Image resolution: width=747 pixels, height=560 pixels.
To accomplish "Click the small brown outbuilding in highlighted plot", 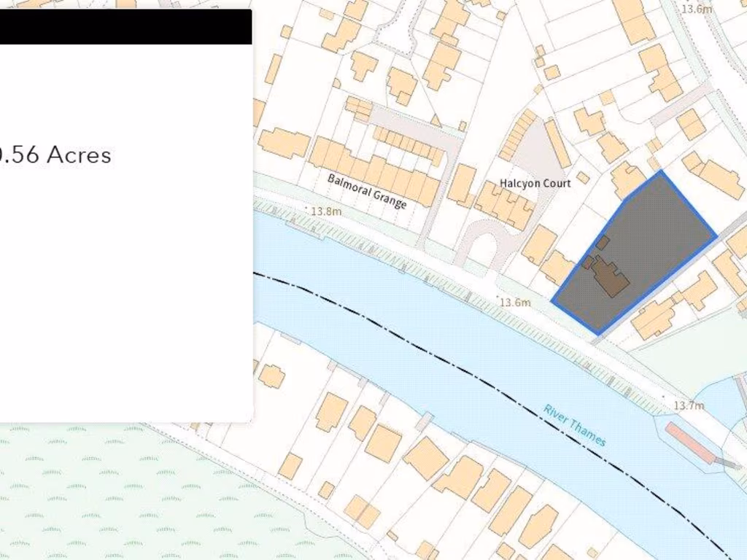I will 603,243.
